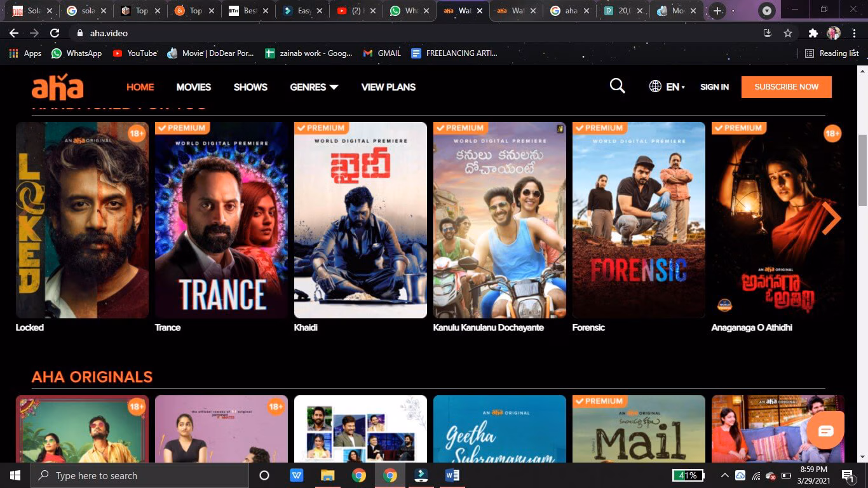Image resolution: width=868 pixels, height=488 pixels.
Task: Open the MOVIES menu item
Action: 194,87
